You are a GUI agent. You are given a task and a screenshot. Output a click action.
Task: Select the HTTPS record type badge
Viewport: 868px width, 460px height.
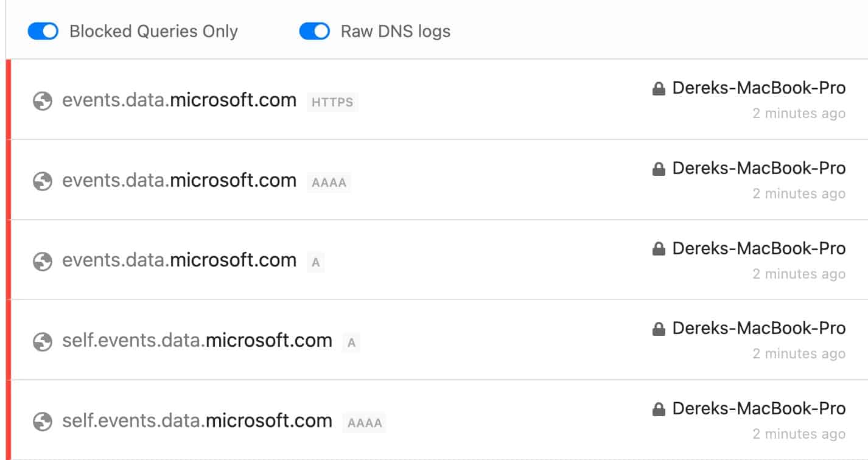coord(332,102)
